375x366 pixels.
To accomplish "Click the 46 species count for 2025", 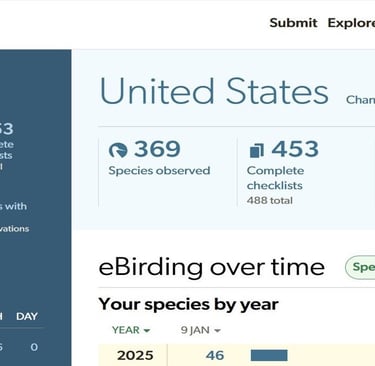I will click(215, 355).
